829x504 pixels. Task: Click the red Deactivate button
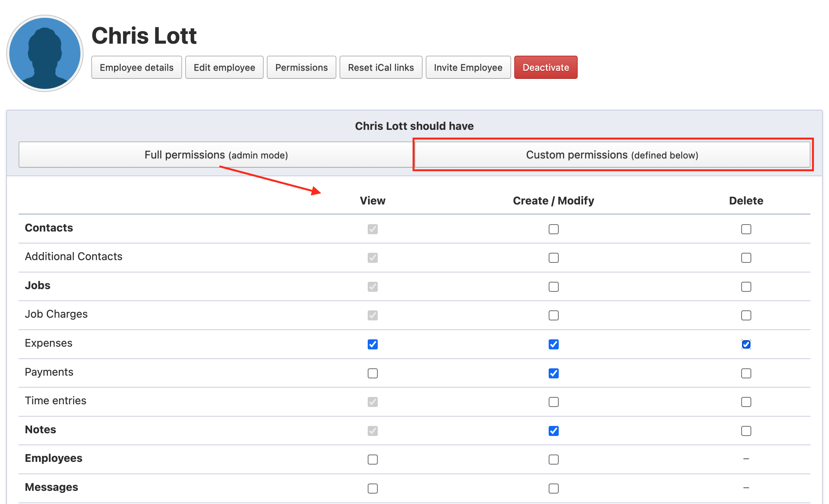click(x=546, y=68)
